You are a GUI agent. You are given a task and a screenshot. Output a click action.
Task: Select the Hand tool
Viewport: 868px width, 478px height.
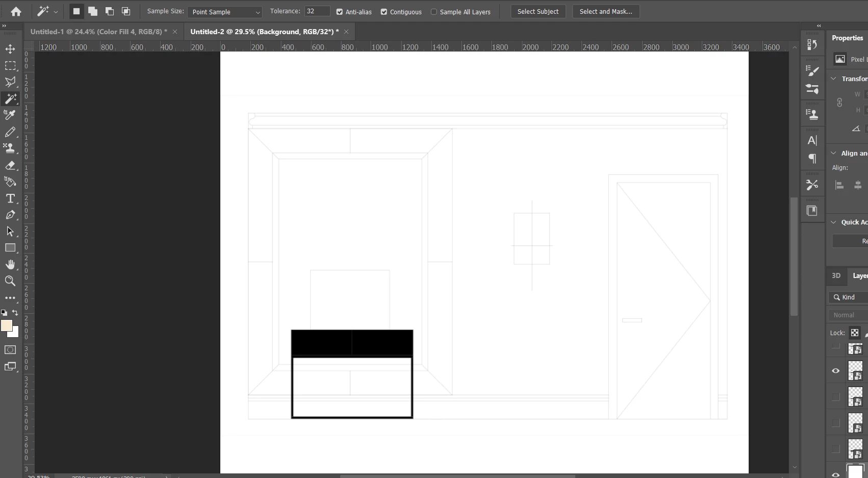tap(10, 264)
